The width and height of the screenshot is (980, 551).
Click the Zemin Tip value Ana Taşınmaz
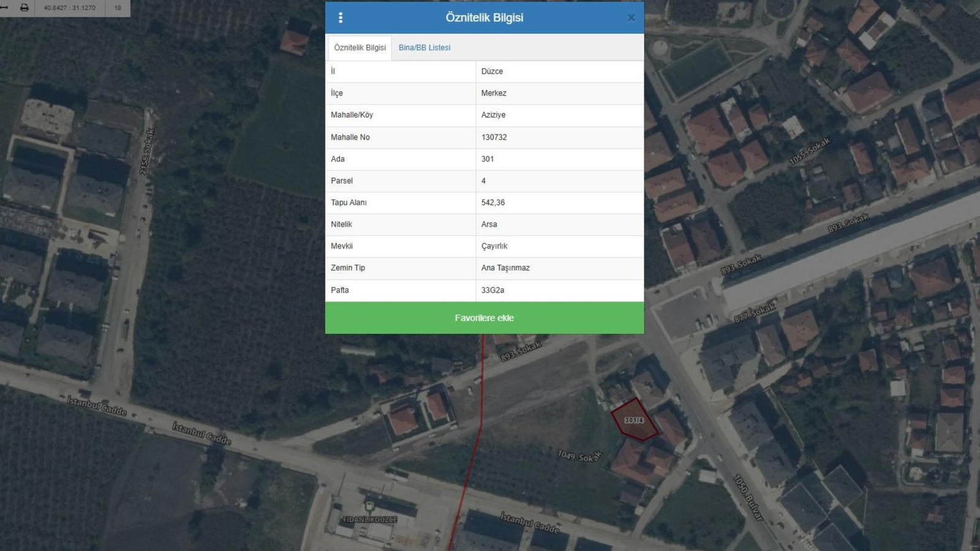pos(505,268)
